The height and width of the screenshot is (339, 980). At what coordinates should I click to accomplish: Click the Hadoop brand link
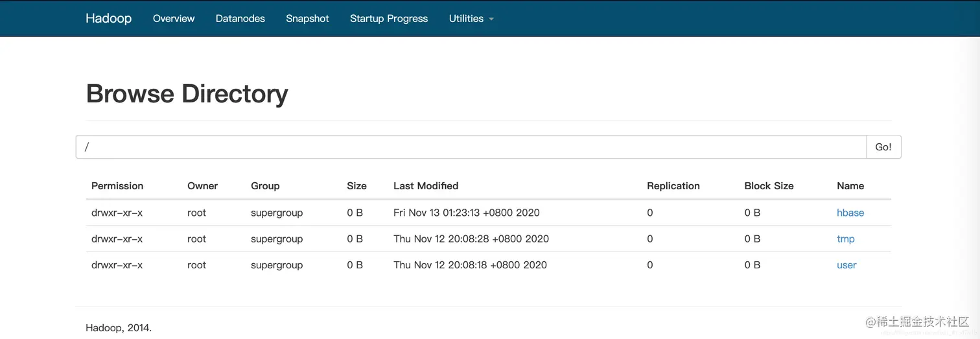[x=108, y=18]
